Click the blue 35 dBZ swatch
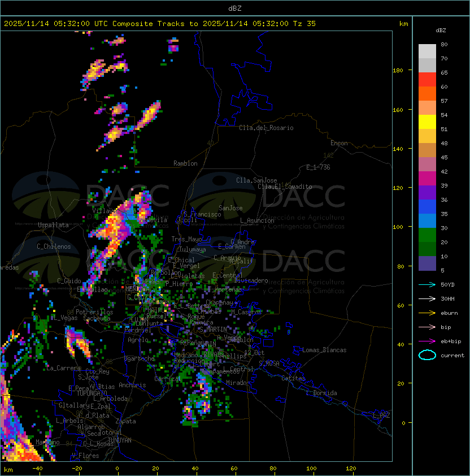470x476 pixels. pos(427,207)
